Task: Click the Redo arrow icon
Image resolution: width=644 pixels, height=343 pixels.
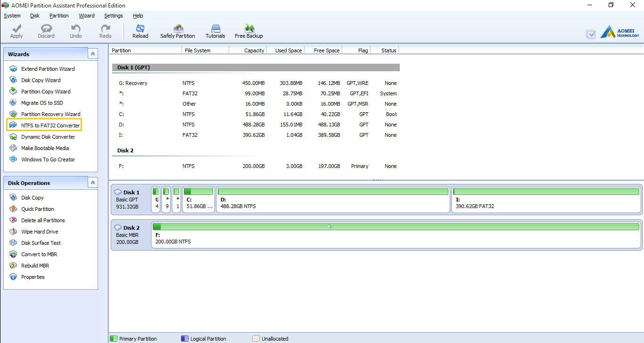Action: (105, 29)
